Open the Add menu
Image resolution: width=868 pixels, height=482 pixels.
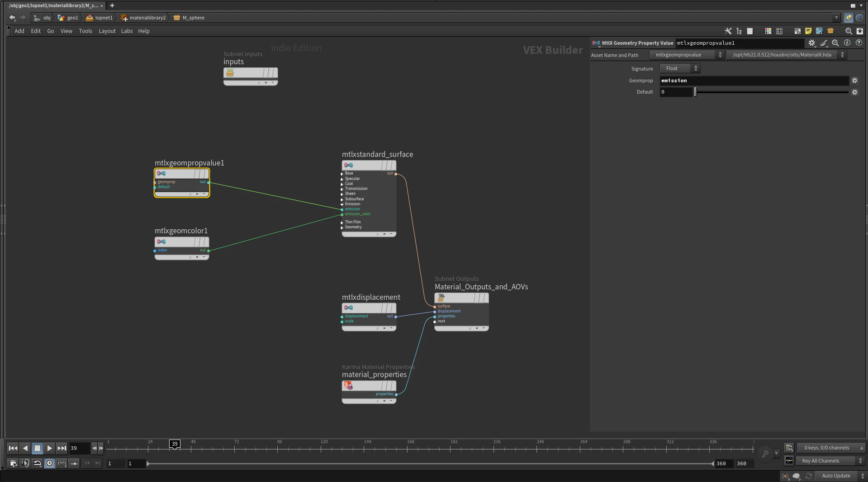(x=19, y=31)
